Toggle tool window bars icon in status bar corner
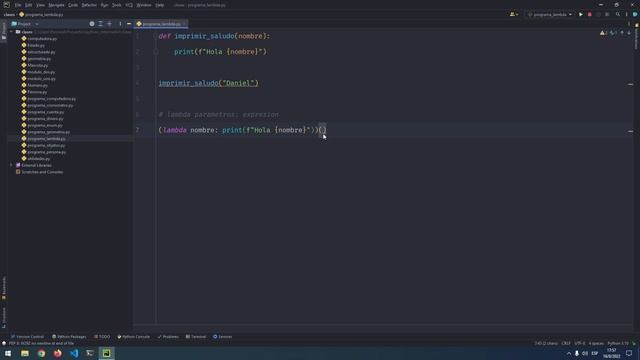The height and width of the screenshot is (360, 640). click(4, 343)
